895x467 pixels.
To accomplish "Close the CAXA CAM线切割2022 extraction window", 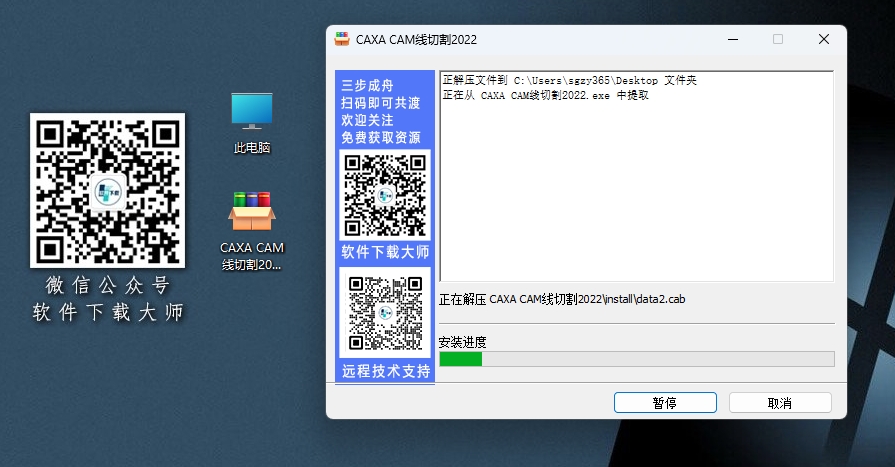I will pos(824,39).
